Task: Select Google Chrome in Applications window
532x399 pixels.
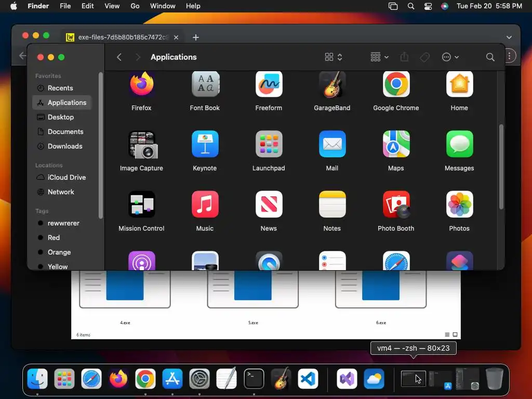Action: 396,84
